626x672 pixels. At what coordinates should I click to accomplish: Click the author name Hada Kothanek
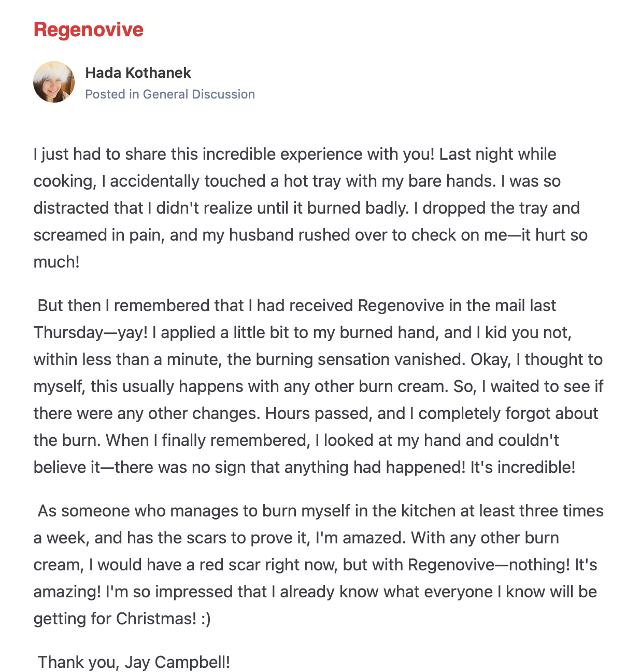[138, 73]
